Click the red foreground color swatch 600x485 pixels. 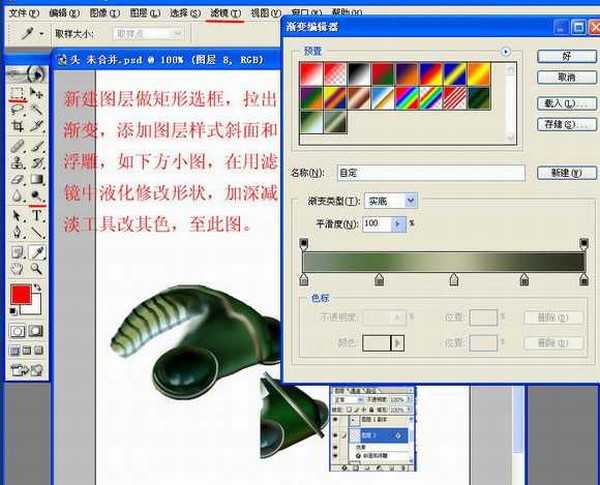(19, 295)
